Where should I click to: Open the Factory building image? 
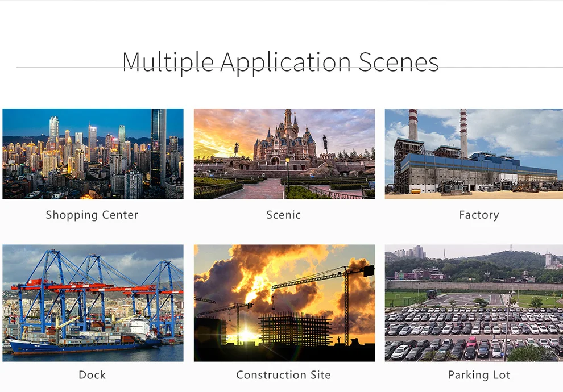click(474, 154)
